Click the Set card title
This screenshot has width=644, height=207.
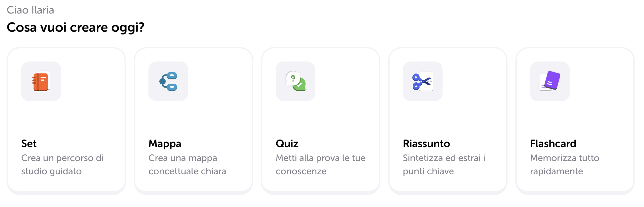(x=29, y=144)
